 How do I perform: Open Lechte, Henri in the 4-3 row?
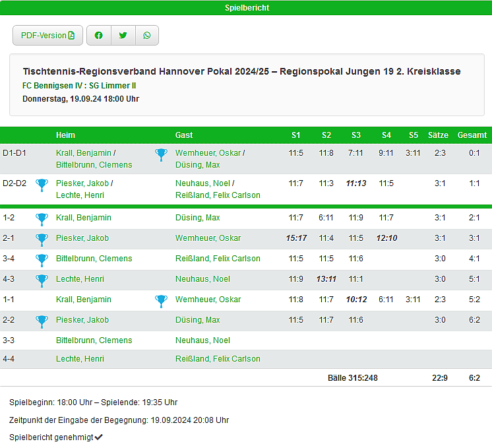80,279
